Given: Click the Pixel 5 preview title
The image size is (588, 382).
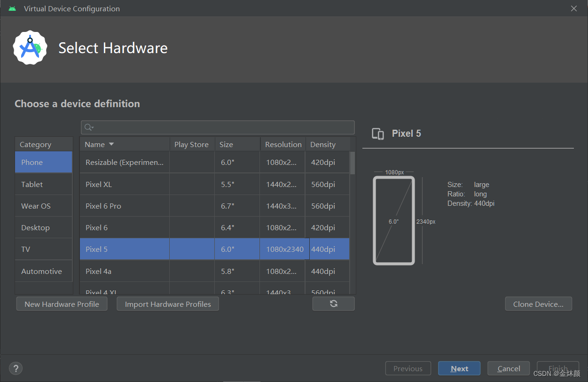Looking at the screenshot, I should (x=407, y=133).
